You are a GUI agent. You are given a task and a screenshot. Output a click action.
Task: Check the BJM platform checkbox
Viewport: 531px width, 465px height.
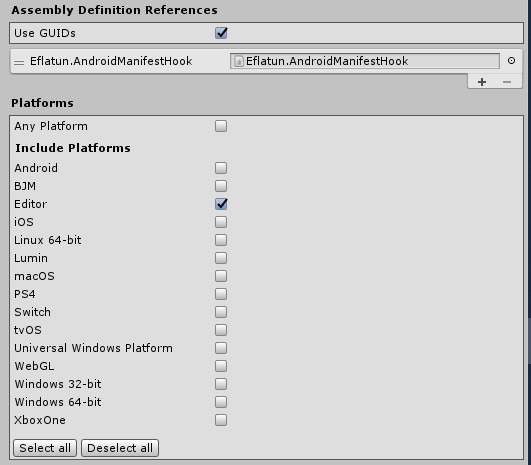point(221,186)
